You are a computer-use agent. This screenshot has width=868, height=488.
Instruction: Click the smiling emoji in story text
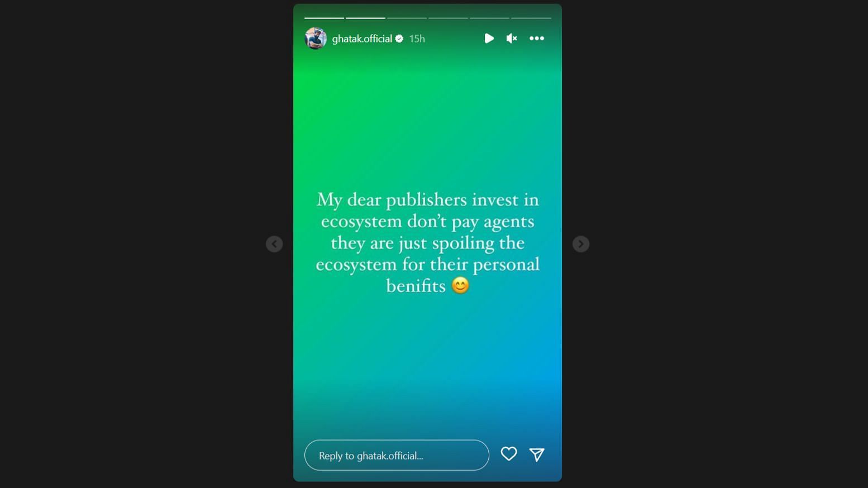[x=460, y=286]
